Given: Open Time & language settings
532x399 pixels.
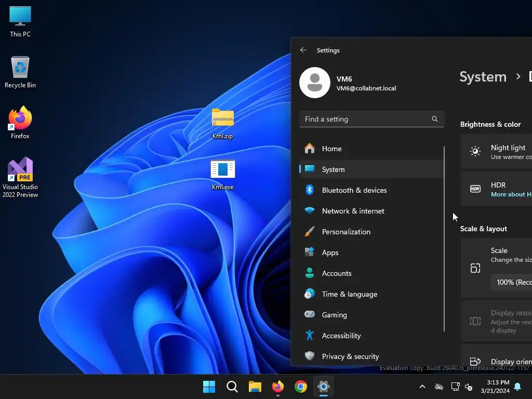Looking at the screenshot, I should [x=372, y=294].
